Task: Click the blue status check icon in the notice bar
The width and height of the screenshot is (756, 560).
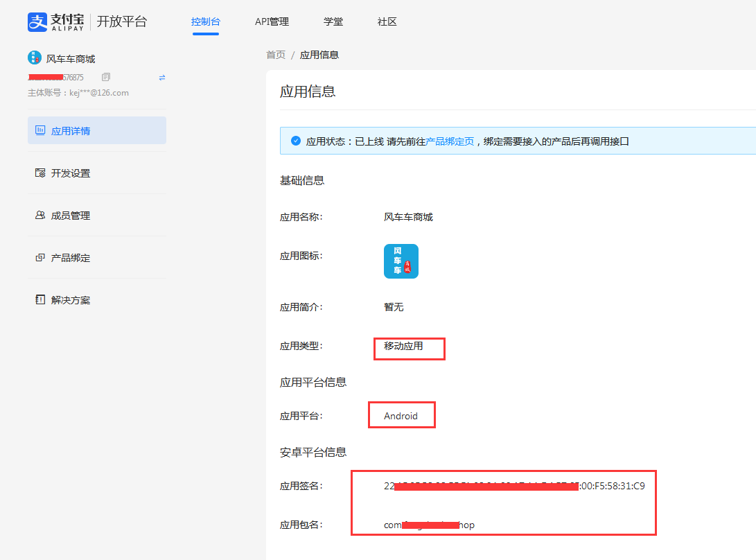Action: point(296,140)
